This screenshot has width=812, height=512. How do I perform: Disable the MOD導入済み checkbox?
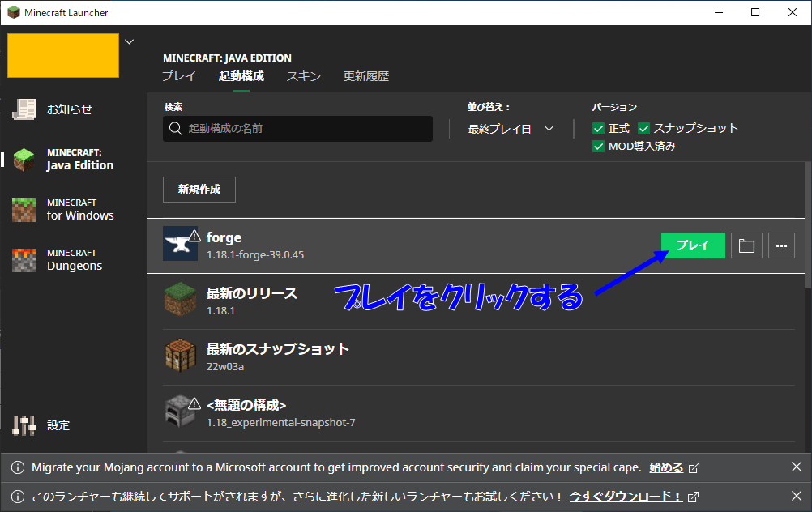[x=598, y=147]
